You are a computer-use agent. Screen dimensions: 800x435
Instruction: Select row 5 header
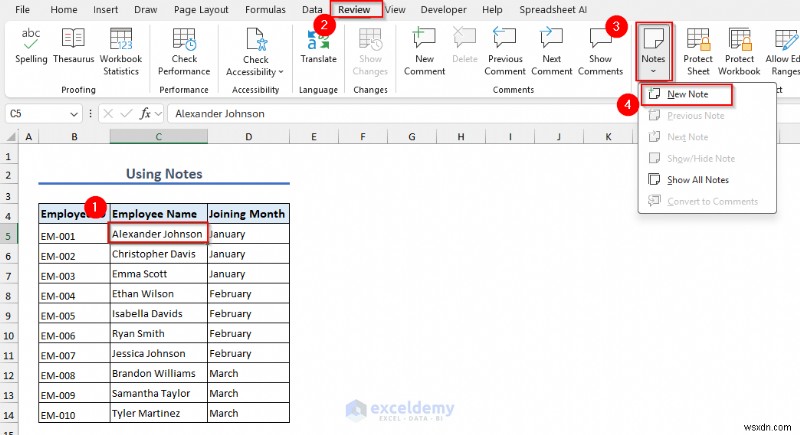[9, 236]
